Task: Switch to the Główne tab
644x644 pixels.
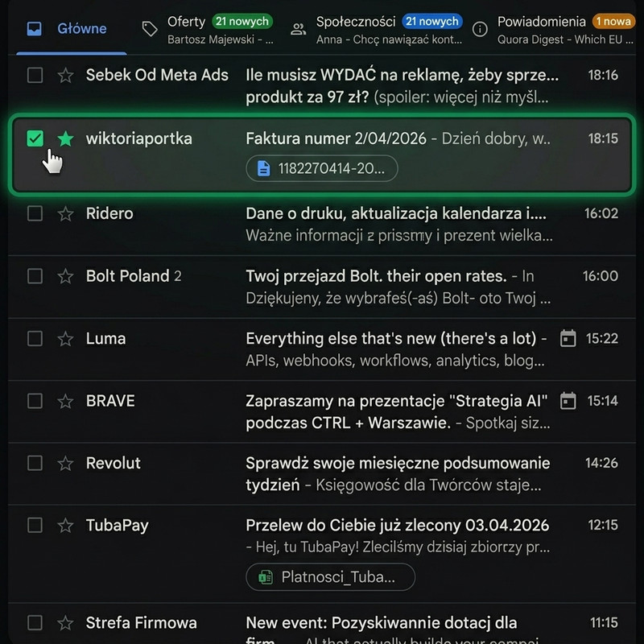Action: (x=72, y=29)
